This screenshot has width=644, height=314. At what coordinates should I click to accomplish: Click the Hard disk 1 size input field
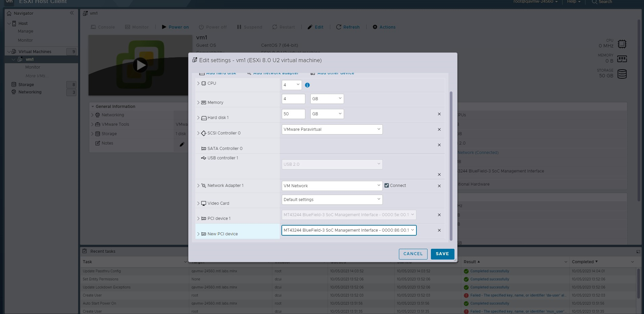pyautogui.click(x=293, y=114)
